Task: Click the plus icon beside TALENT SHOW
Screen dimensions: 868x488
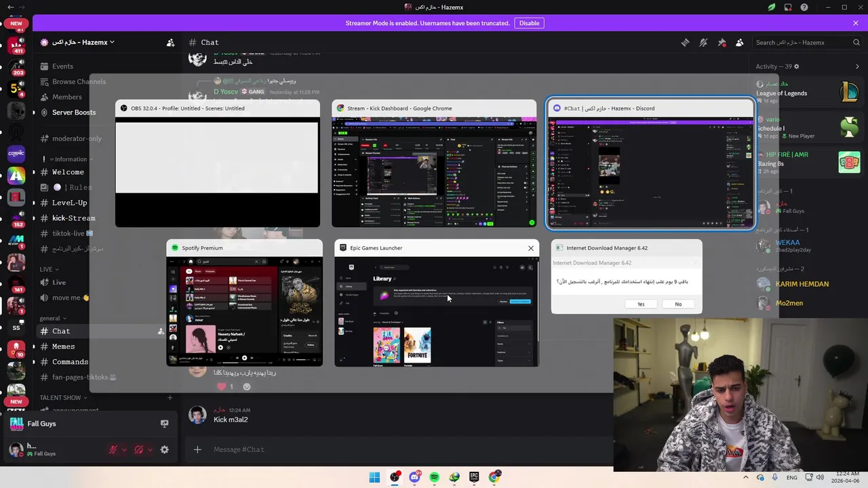Action: 170,398
